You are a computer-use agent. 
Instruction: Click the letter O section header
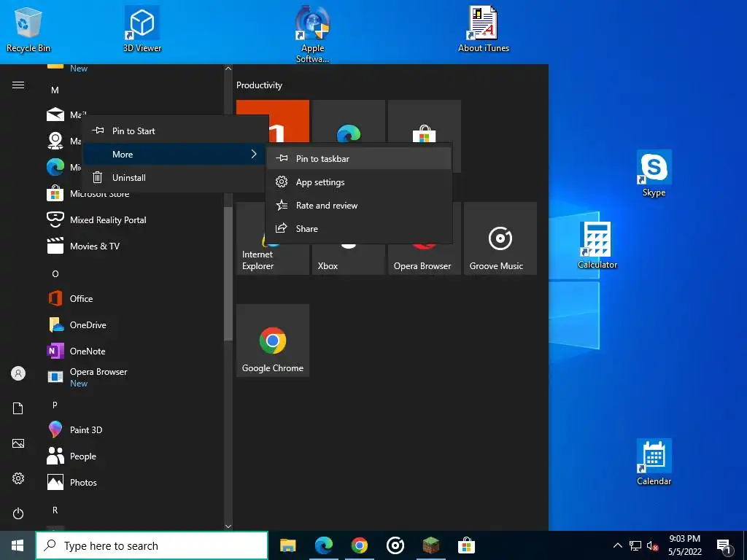point(55,274)
